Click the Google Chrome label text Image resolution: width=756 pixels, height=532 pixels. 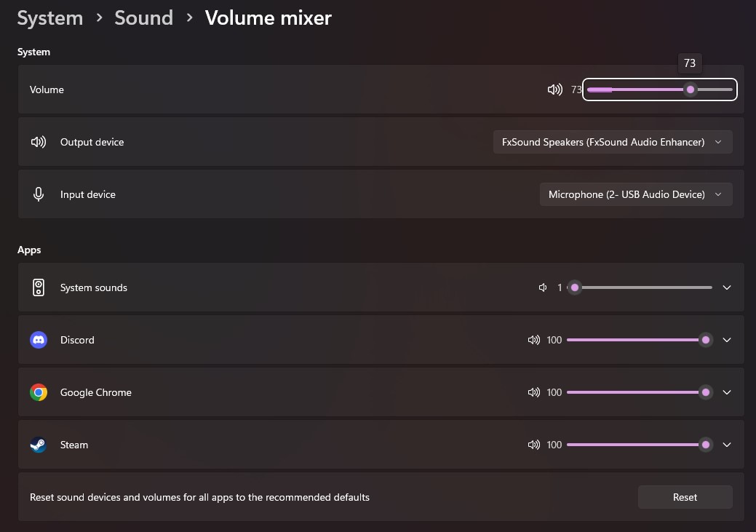pos(96,392)
